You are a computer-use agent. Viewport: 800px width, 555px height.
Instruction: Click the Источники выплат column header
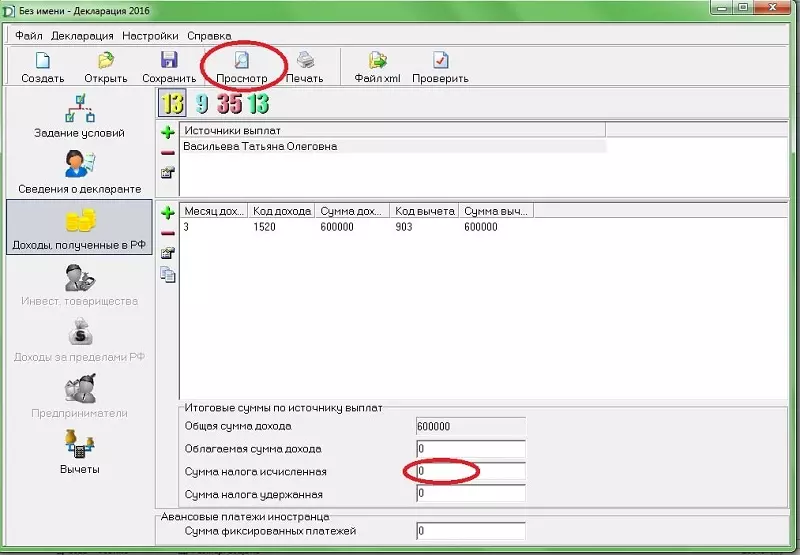(393, 130)
